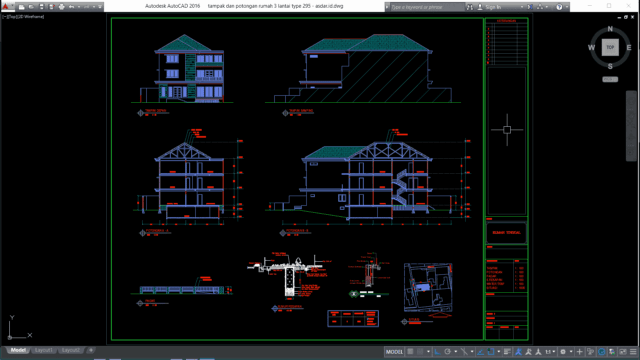640x360 pixels.
Task: Switch to the Layout2 tab
Action: (x=71, y=350)
